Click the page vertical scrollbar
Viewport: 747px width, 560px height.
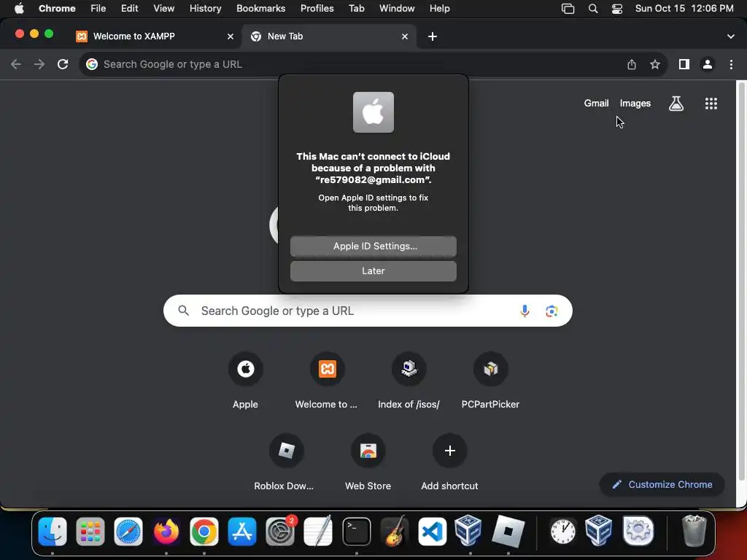741,281
